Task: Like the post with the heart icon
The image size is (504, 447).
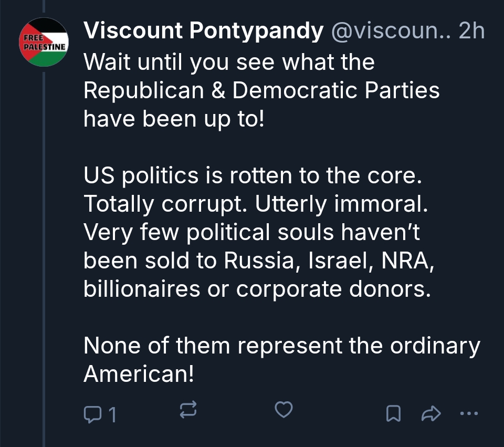Action: (283, 410)
